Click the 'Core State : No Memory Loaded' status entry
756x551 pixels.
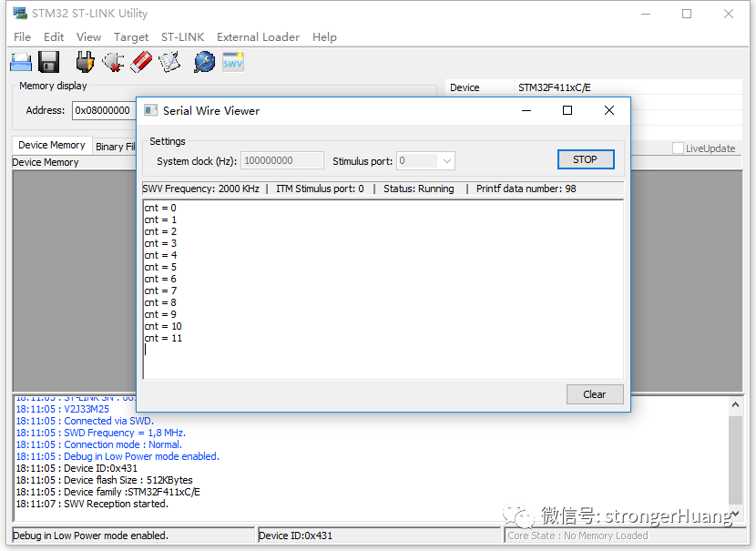click(x=577, y=536)
